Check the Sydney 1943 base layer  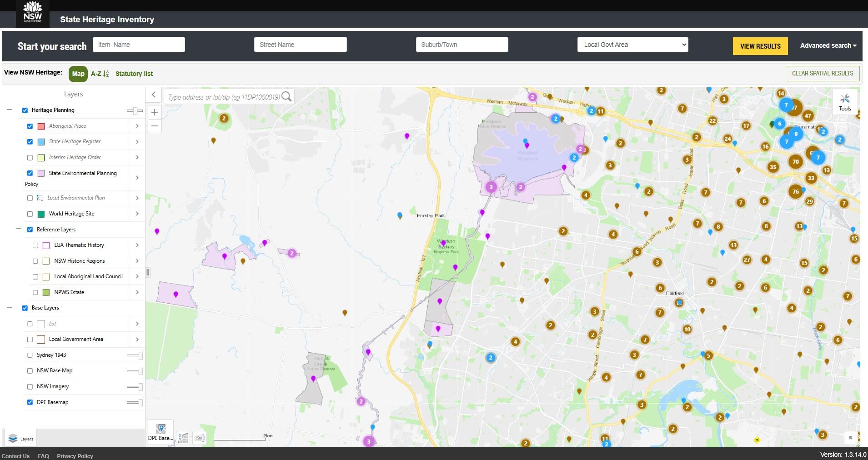[x=30, y=355]
